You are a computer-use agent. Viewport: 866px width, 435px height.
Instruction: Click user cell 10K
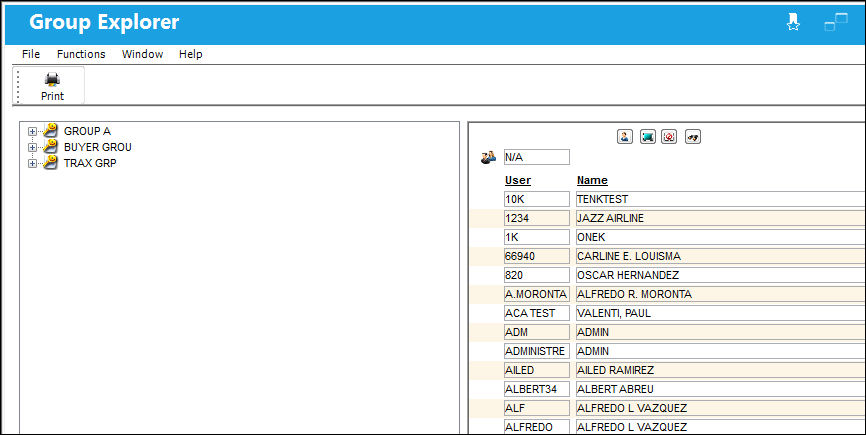coord(536,199)
